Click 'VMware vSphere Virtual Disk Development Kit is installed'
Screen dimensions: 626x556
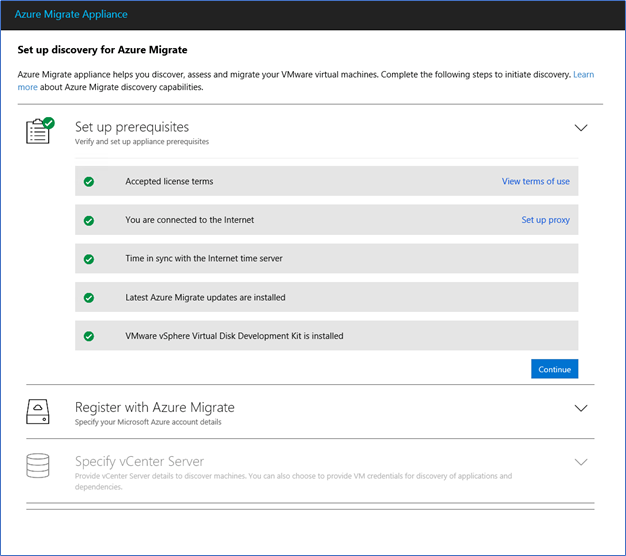coord(234,336)
